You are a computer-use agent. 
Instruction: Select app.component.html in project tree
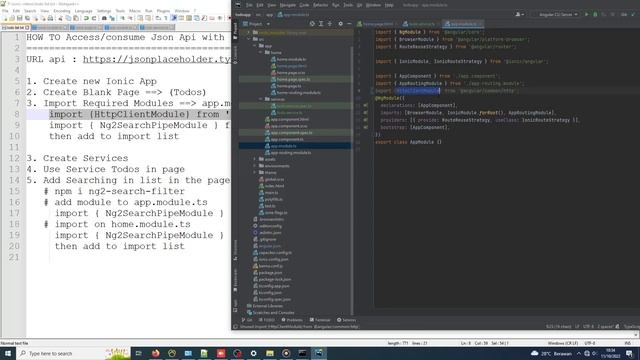pyautogui.click(x=287, y=119)
